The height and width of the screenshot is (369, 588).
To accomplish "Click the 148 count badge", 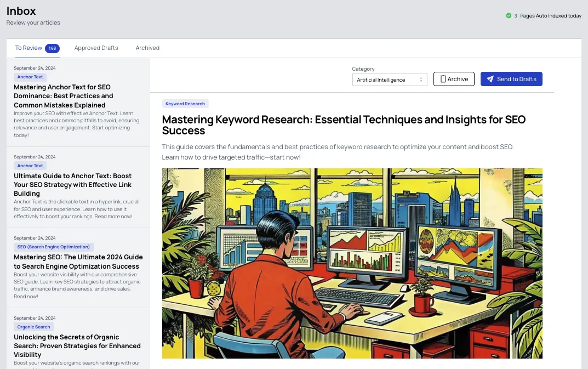I will pyautogui.click(x=52, y=48).
